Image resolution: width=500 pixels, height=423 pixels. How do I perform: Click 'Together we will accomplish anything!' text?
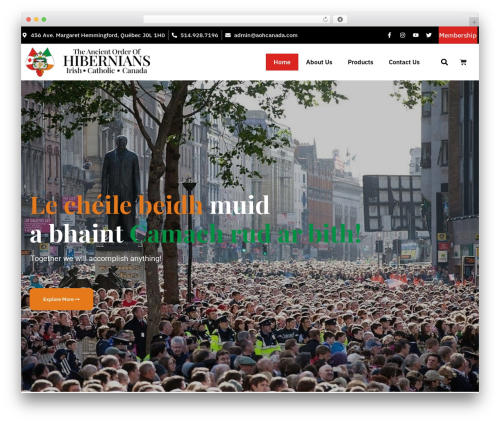96,258
